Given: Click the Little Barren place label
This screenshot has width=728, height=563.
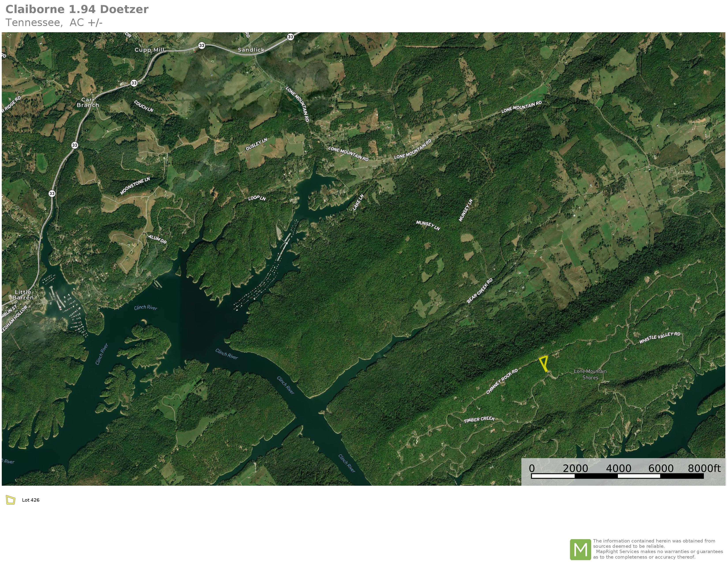Looking at the screenshot, I should pyautogui.click(x=23, y=295).
